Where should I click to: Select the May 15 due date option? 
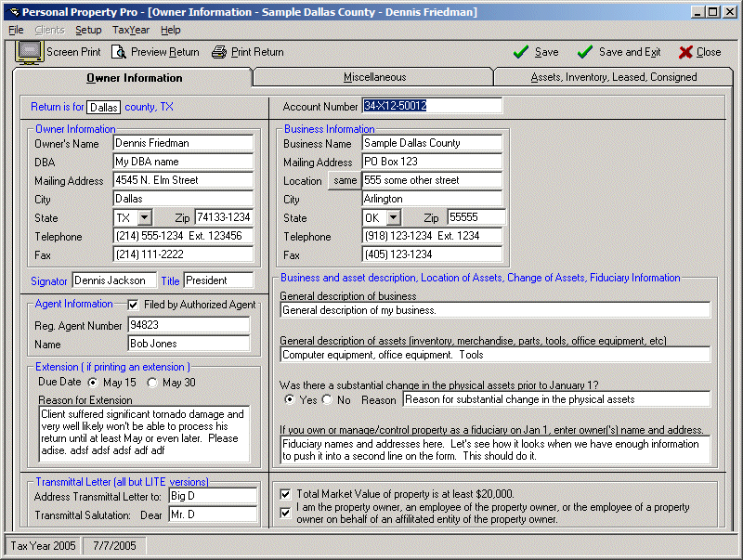(x=93, y=383)
